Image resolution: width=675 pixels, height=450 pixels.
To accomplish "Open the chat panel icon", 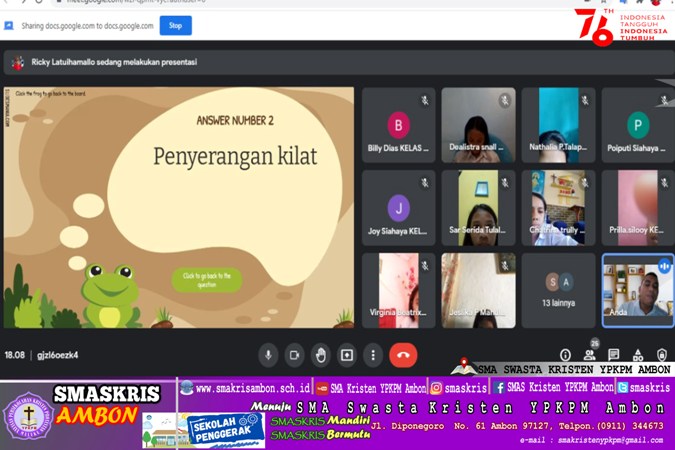I will point(613,355).
